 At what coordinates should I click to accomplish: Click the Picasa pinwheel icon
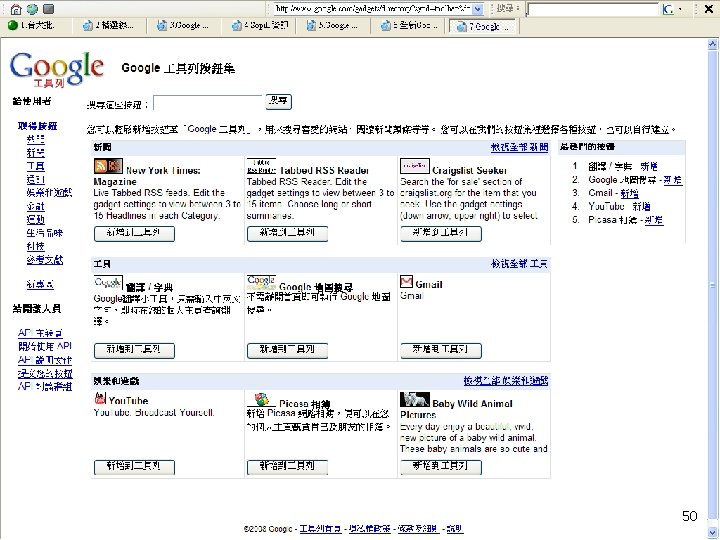tap(261, 399)
